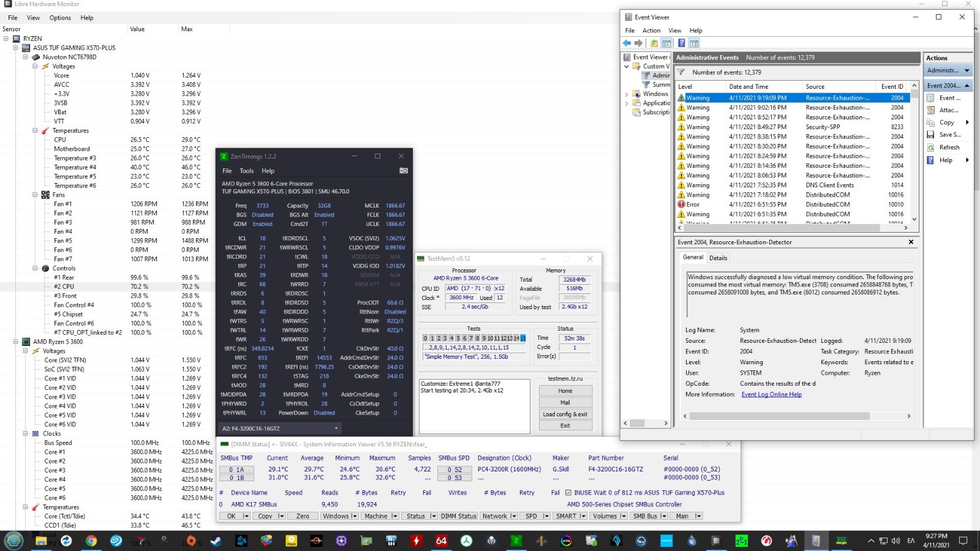The image size is (980, 551).
Task: Click Load config & exit in TestMem5
Action: pos(565,414)
